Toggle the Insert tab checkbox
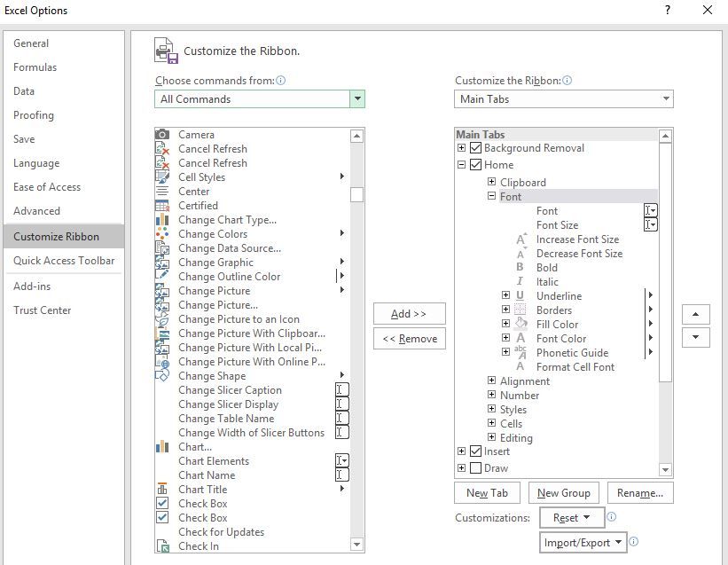Screen dimensions: 728x565 pyautogui.click(x=475, y=451)
